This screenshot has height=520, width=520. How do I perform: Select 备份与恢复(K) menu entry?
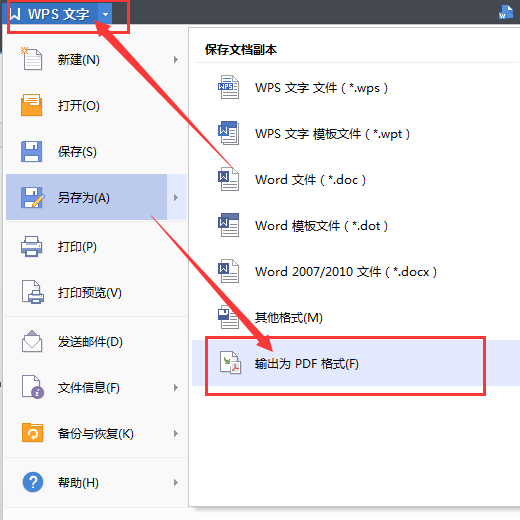(x=97, y=433)
